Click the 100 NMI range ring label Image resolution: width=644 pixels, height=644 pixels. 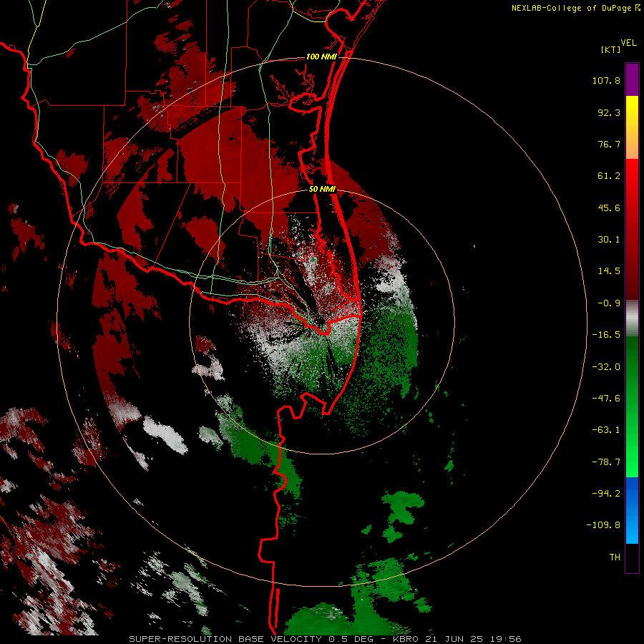321,57
